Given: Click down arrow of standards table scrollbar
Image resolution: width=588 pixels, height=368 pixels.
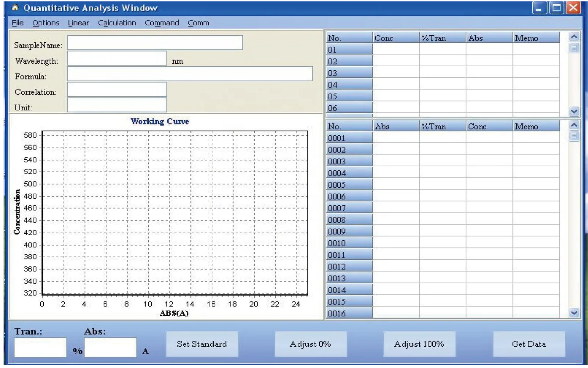Looking at the screenshot, I should click(x=574, y=111).
